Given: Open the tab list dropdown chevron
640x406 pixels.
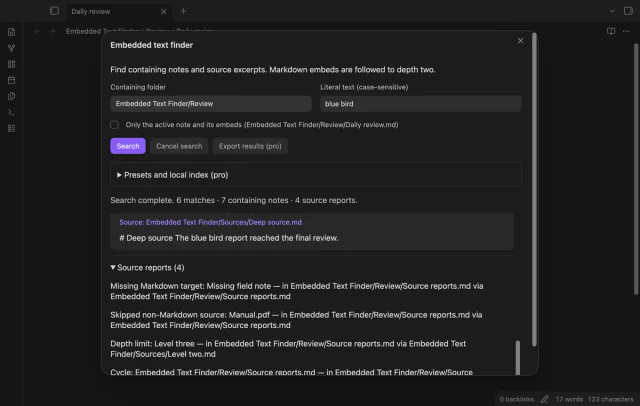Looking at the screenshot, I should pyautogui.click(x=612, y=11).
